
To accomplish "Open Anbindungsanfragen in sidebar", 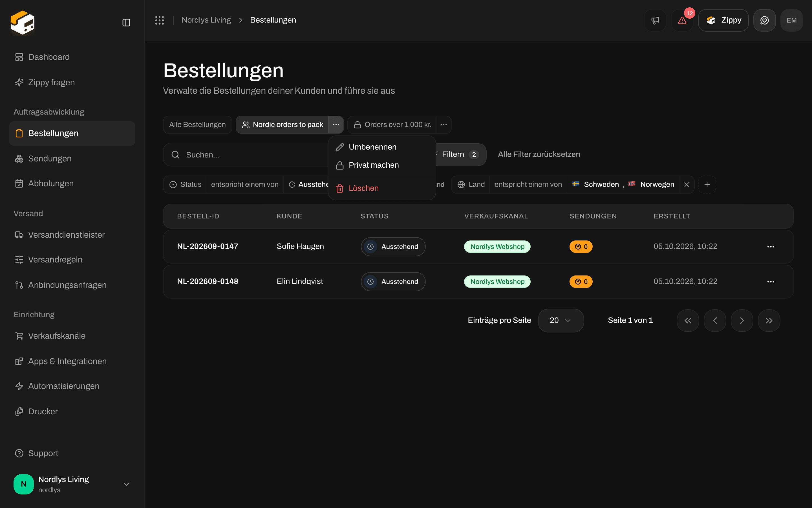I will pos(72,285).
